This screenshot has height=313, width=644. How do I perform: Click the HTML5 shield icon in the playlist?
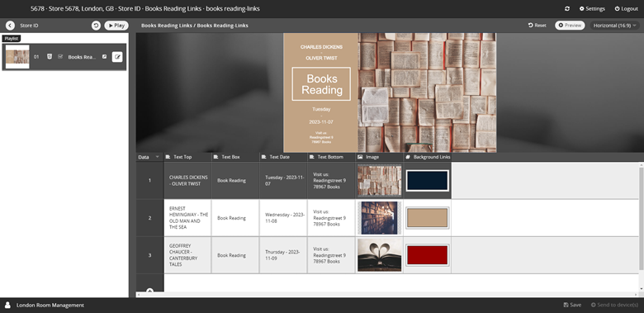(50, 57)
